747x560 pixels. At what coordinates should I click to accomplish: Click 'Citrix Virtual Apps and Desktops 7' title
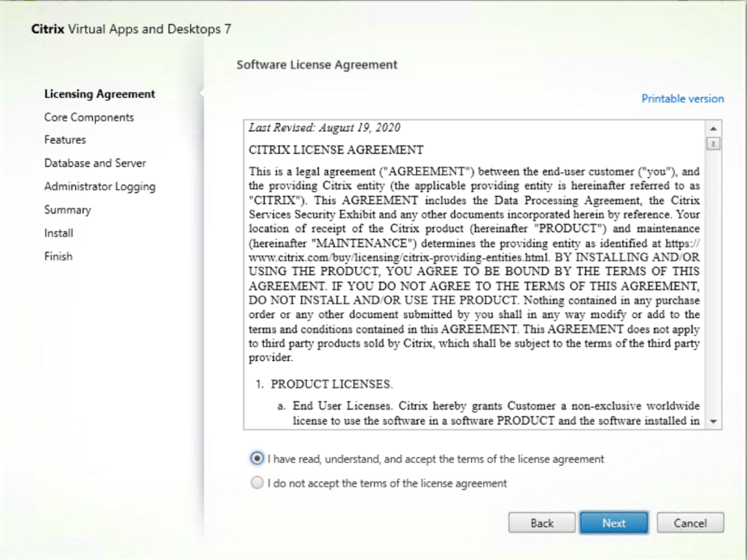131,29
